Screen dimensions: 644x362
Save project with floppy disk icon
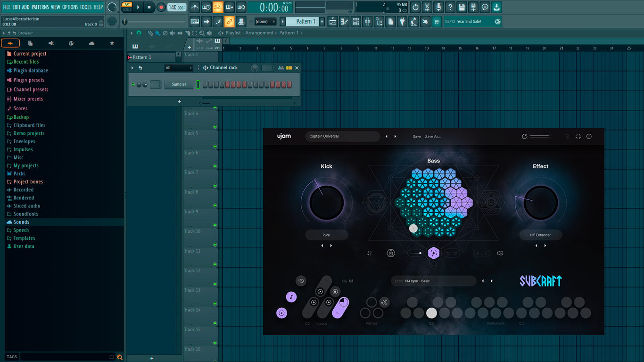(x=462, y=8)
